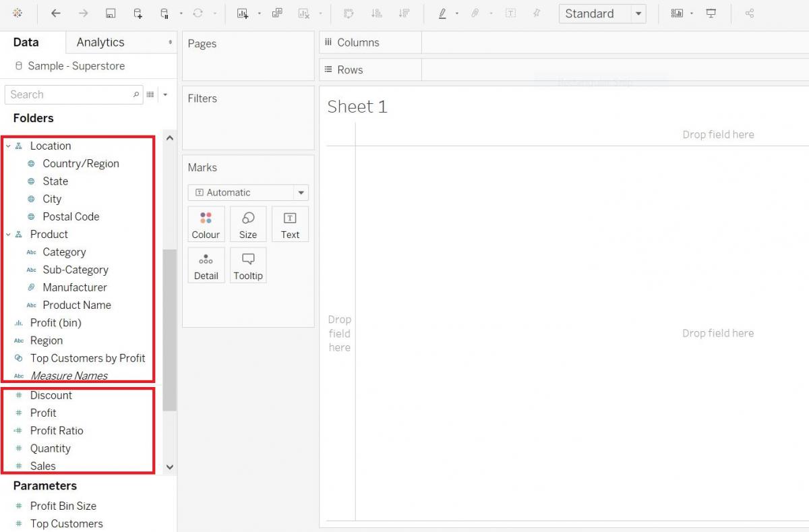Click the Fix Axes pin icon

(x=537, y=13)
